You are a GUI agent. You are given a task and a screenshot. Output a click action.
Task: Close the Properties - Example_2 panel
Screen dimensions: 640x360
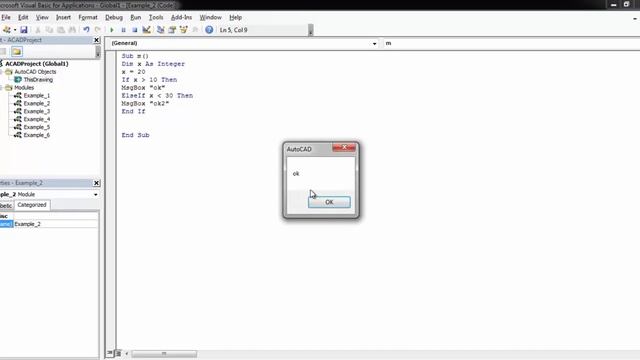[x=96, y=183]
